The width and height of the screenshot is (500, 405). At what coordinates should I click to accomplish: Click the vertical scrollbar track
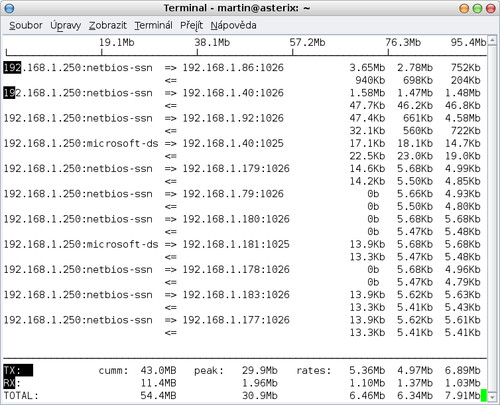pyautogui.click(x=492, y=219)
